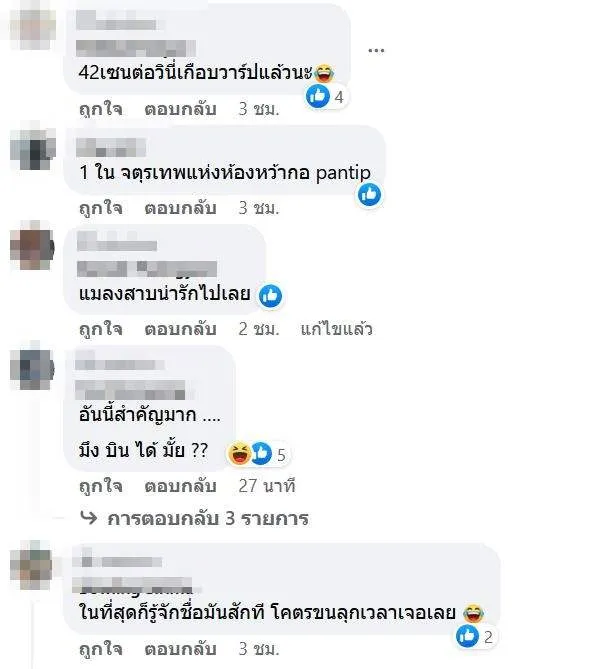Reply to the pantip comment with ตอบกลับ
615x669 pixels.
click(180, 208)
